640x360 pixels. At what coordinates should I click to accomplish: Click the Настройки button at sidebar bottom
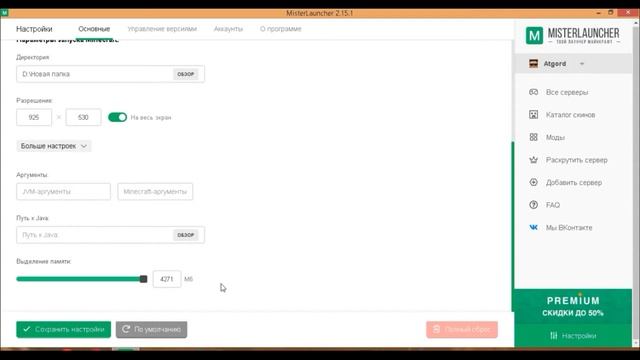click(x=573, y=336)
